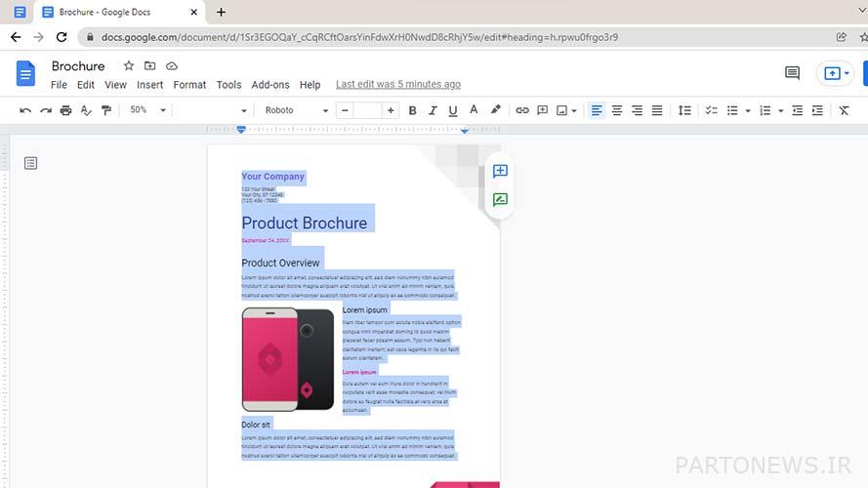Reload the page with browser refresh

click(62, 37)
